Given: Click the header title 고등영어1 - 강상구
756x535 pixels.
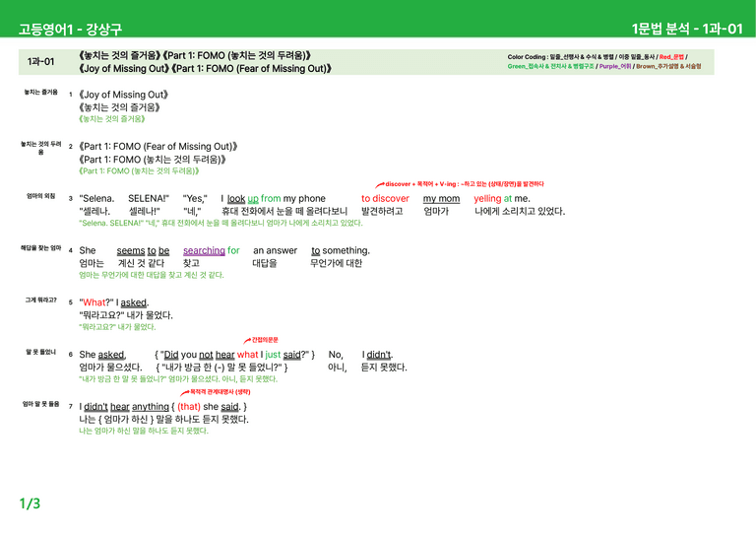Looking at the screenshot, I should coord(71,29).
